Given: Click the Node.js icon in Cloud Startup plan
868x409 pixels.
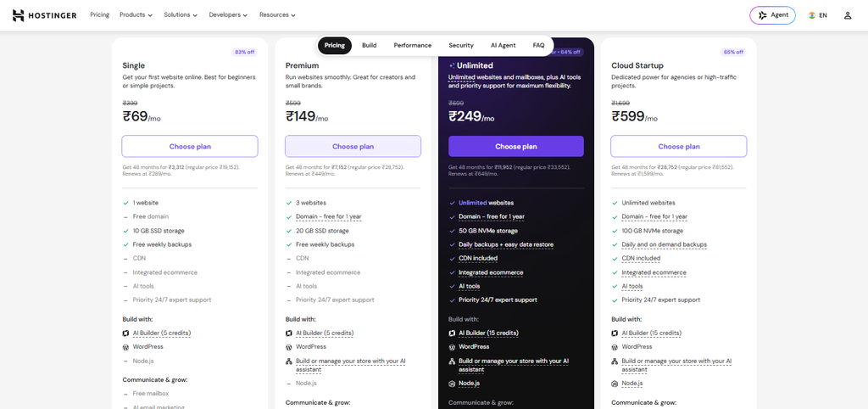Looking at the screenshot, I should click(x=615, y=384).
